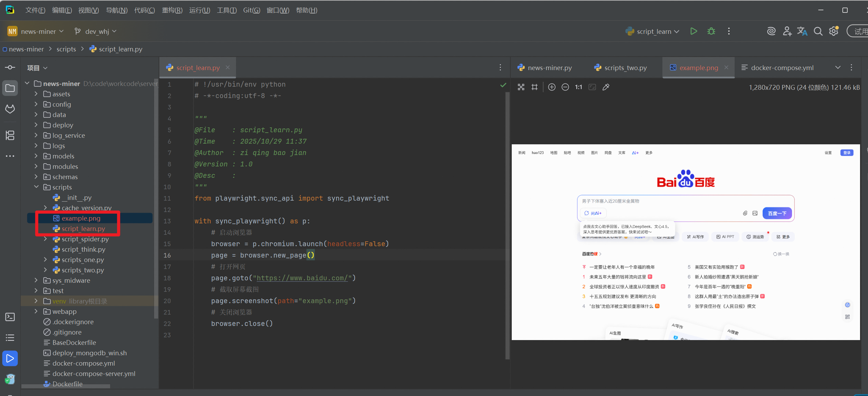
Task: Toggle the Project folder tool window
Action: click(10, 88)
